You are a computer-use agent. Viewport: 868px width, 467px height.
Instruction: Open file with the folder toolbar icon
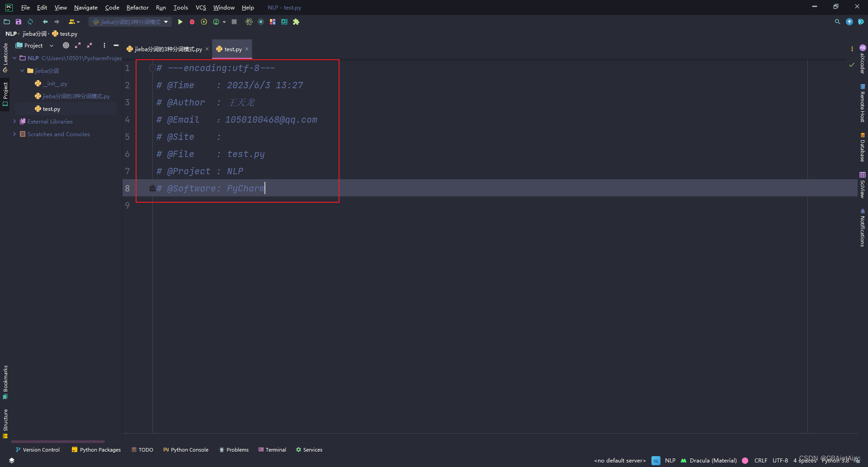click(x=7, y=22)
